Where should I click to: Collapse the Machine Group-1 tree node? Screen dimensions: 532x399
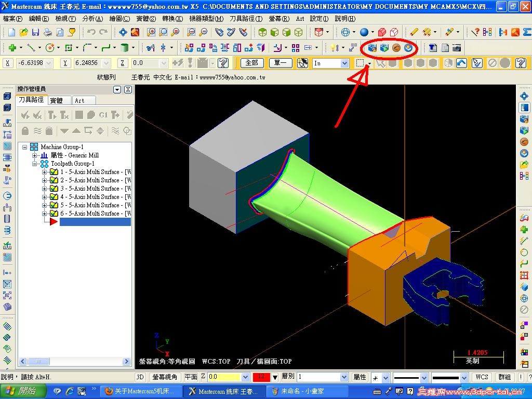24,147
